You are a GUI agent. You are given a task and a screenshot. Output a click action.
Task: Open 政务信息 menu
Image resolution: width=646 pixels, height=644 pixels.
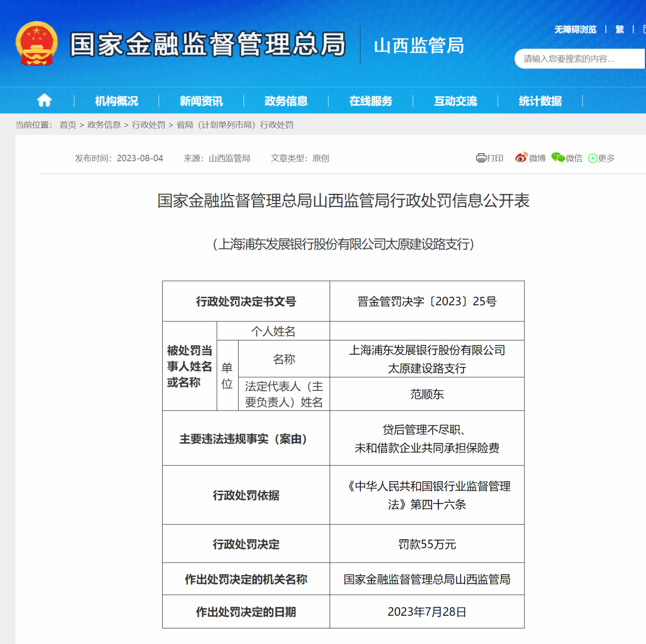[x=286, y=101]
